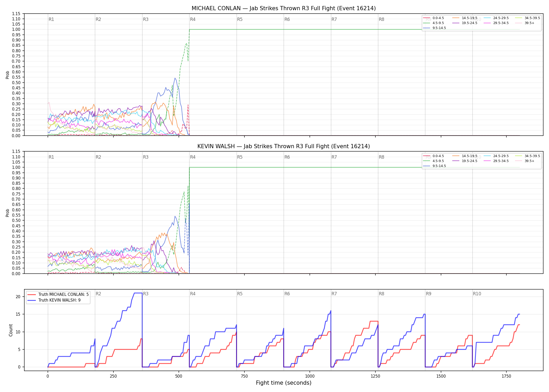
Task: Select the 39.5+ legend entry in Walsh chart
Action: 525,161
